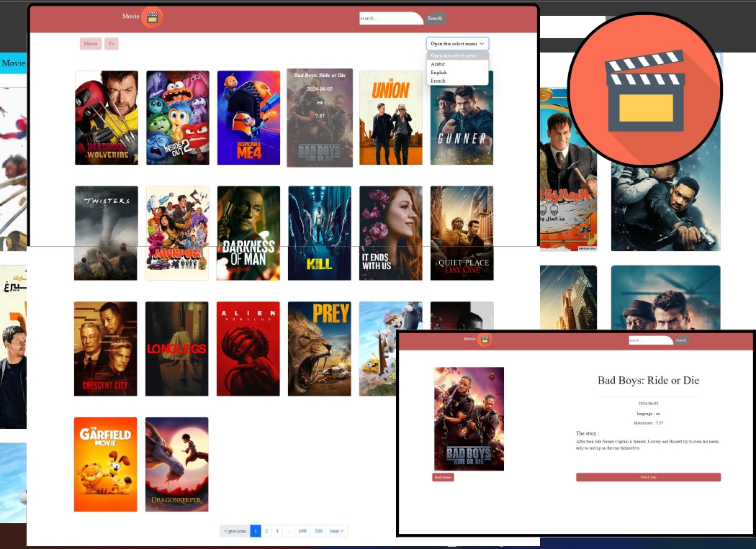Open the Dragonkeeper poster
The width and height of the screenshot is (756, 549).
[x=177, y=464]
